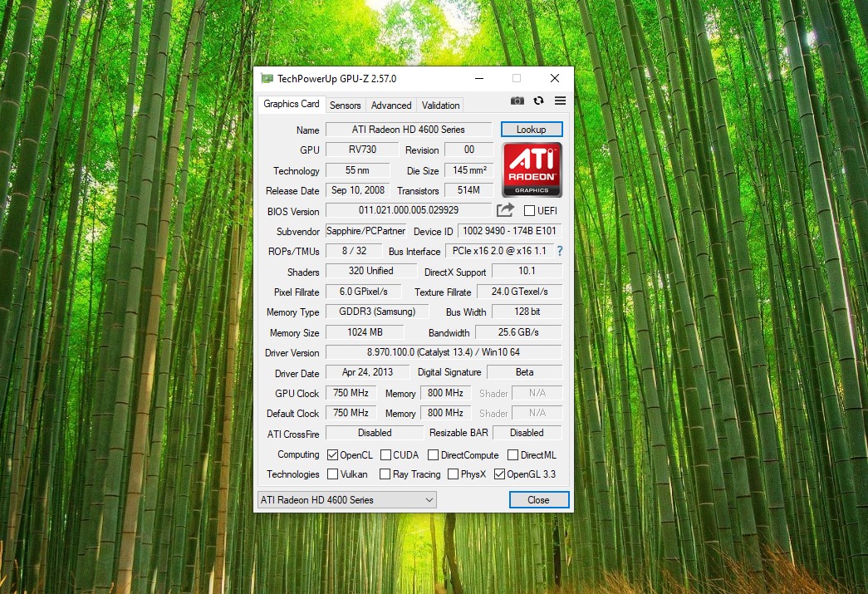The height and width of the screenshot is (594, 868).
Task: Toggle the DirectML checkbox
Action: 513,455
